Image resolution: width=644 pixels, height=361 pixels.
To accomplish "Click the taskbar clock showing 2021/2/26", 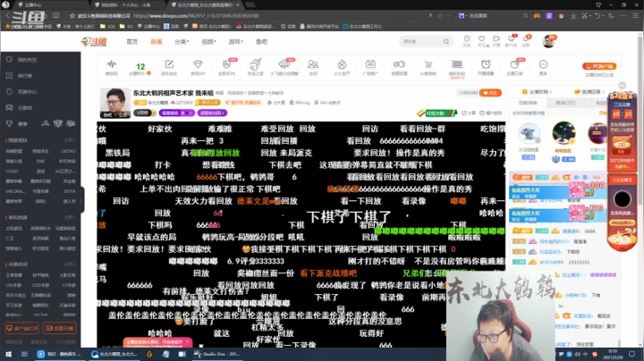I will click(x=613, y=354).
